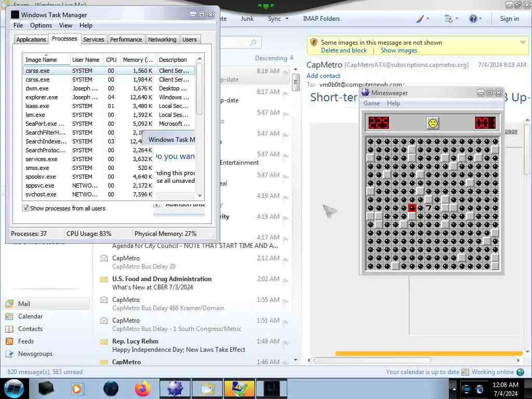Open Task Manager File menu
This screenshot has width=532, height=399.
[x=18, y=25]
